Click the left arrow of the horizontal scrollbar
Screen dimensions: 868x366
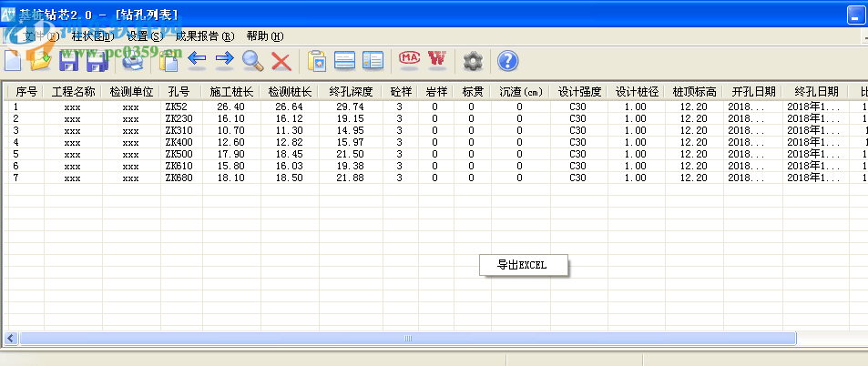(x=11, y=339)
